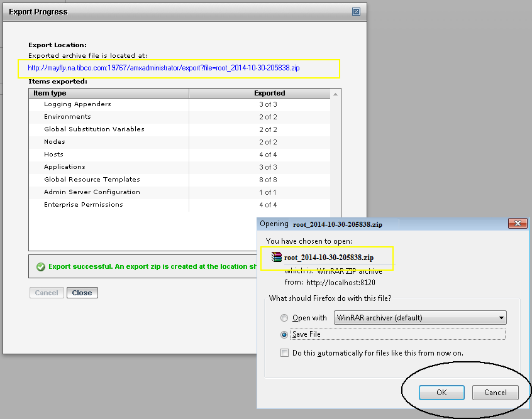Click the Export Progress title text
The image size is (532, 419).
pos(38,12)
